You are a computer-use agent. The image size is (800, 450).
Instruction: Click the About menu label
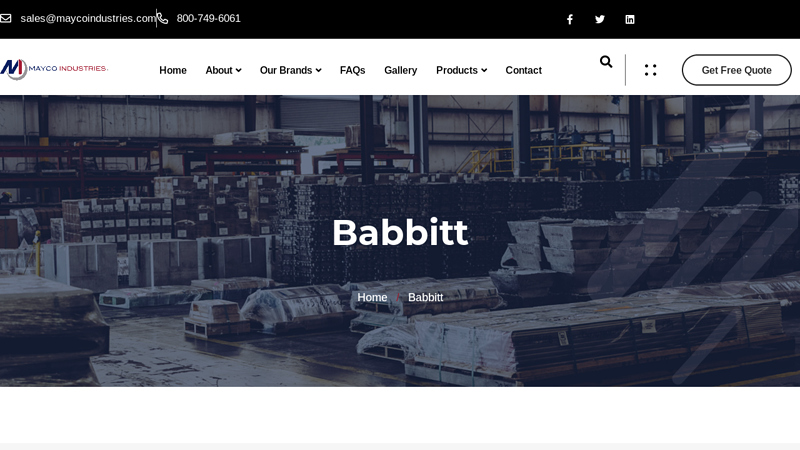pos(219,70)
